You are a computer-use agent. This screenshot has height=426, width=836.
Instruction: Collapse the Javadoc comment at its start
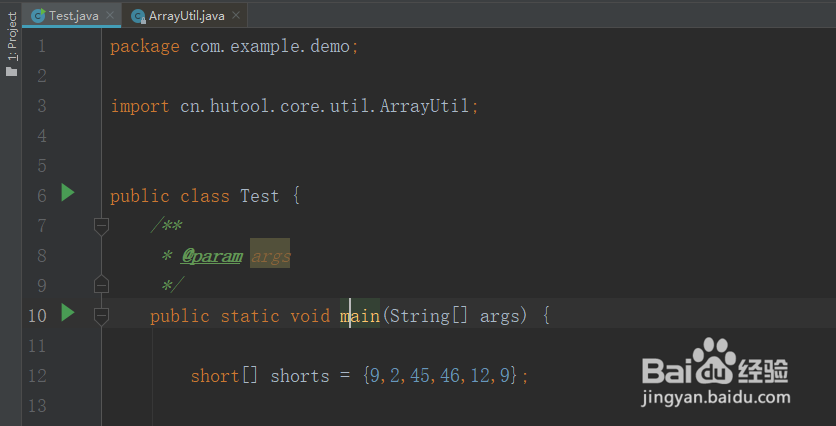[x=100, y=226]
